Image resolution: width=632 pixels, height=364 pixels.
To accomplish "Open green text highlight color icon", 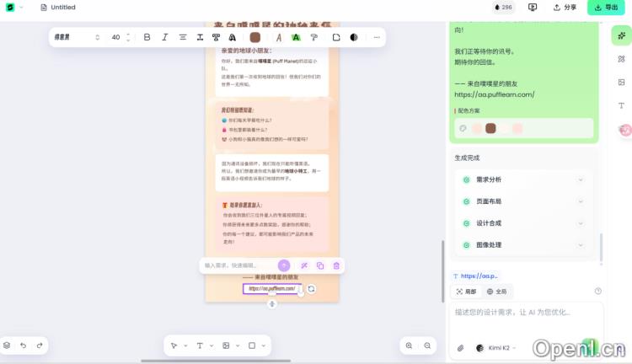I will (297, 37).
